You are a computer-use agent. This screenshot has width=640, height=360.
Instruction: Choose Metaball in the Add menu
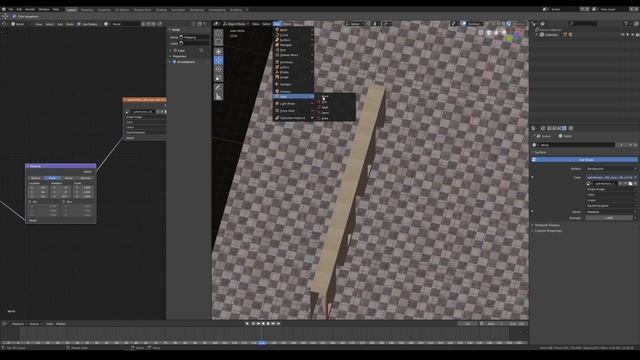click(293, 45)
